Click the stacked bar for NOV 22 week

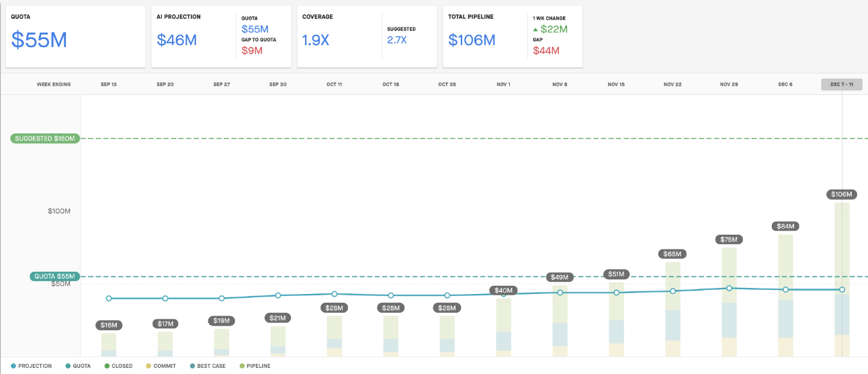click(x=672, y=309)
